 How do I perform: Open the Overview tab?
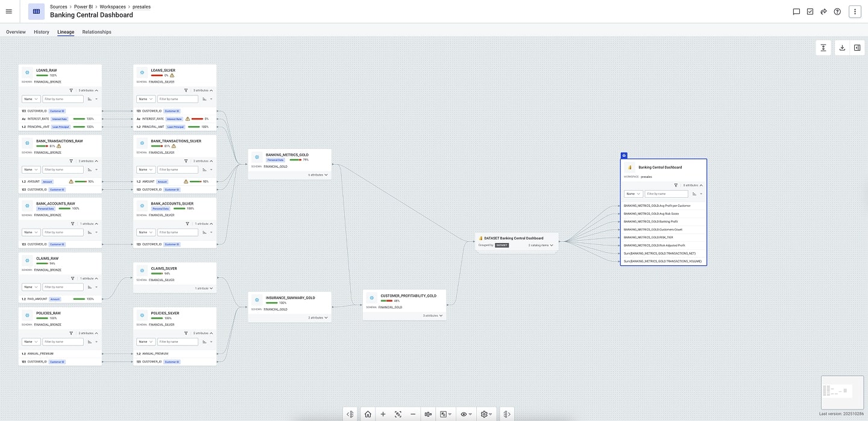point(16,32)
